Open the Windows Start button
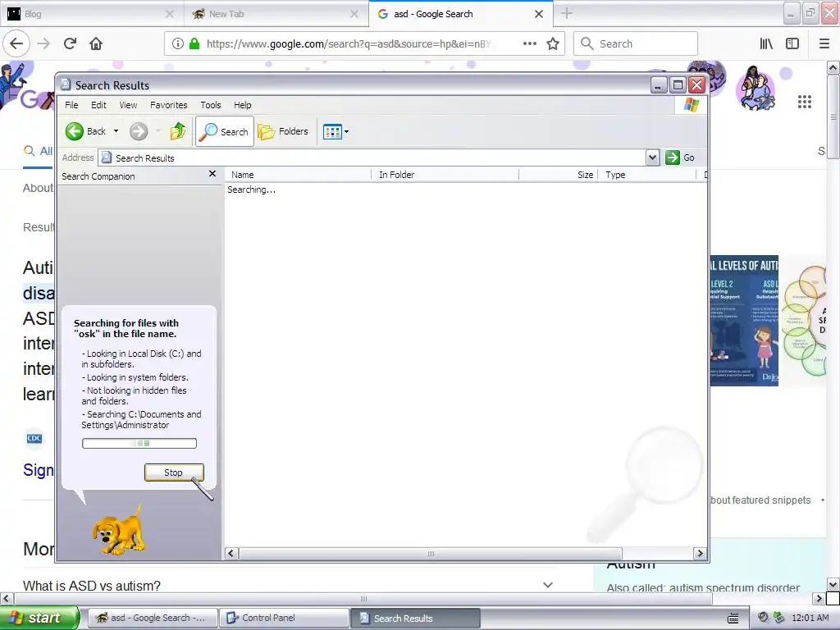840x630 pixels. tap(39, 618)
